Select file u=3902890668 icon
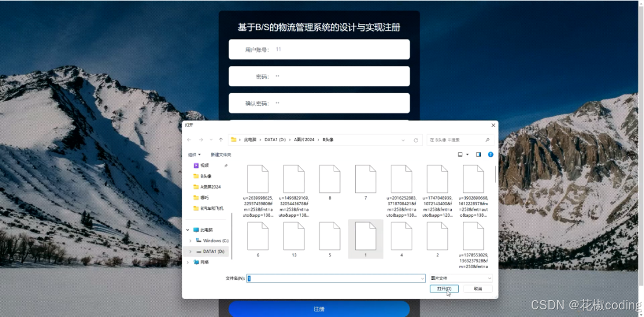The image size is (644, 317). tap(473, 179)
